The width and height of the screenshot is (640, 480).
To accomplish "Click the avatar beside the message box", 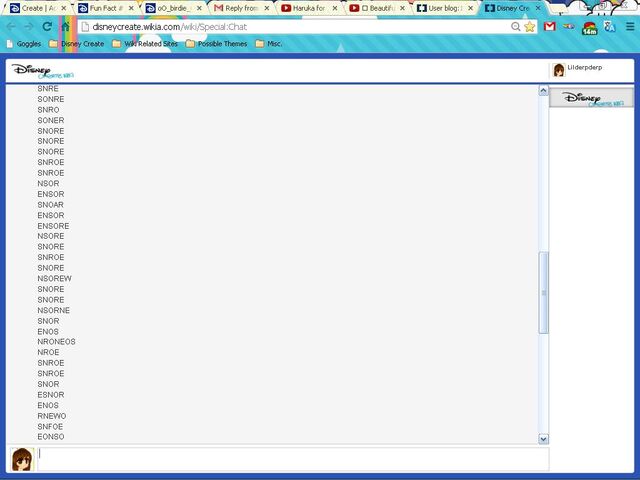I will tap(22, 459).
